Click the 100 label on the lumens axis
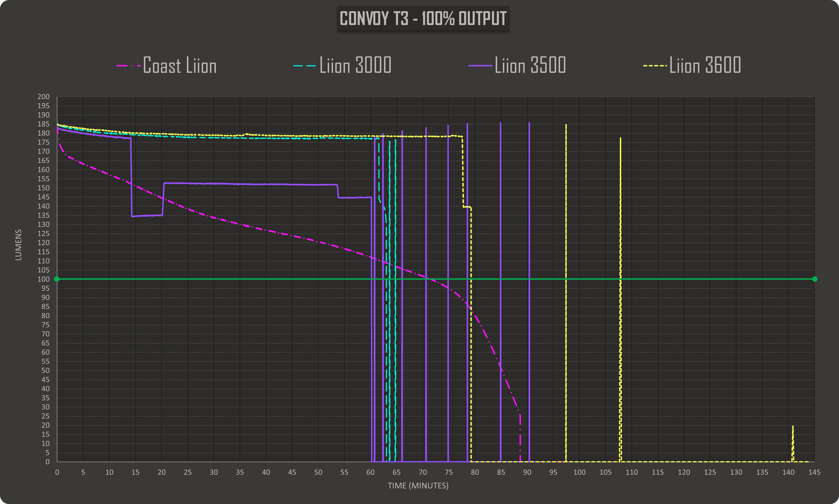Screen dimensions: 839x504 click(x=43, y=279)
